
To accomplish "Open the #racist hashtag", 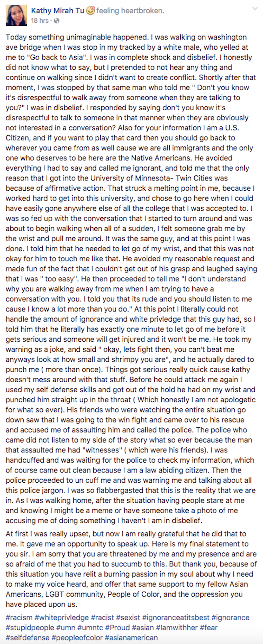I will [x=103, y=617].
